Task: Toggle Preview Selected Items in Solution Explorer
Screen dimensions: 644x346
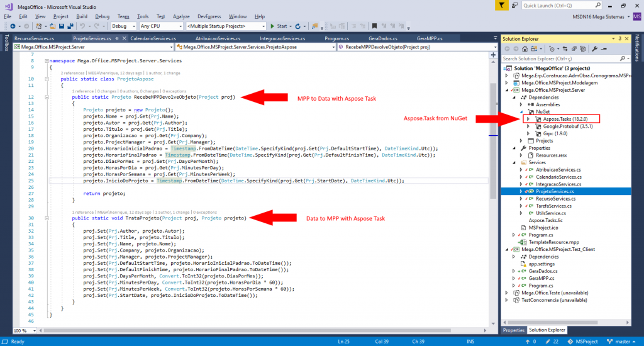Action: point(604,49)
